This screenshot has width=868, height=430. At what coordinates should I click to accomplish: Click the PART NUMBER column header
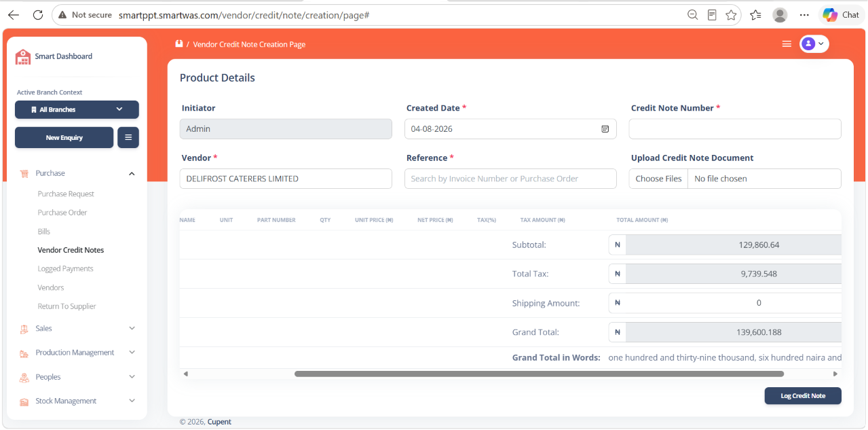pos(276,220)
